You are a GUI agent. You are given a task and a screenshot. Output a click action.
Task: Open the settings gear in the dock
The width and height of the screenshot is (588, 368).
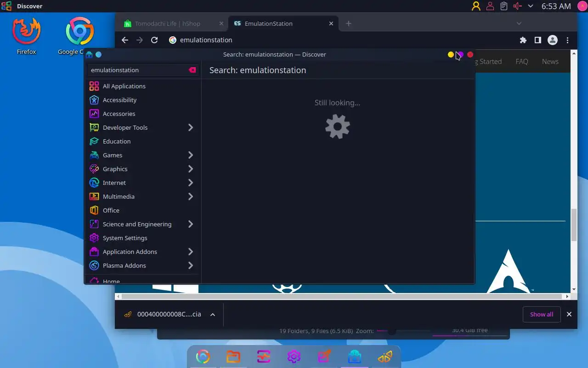294,356
